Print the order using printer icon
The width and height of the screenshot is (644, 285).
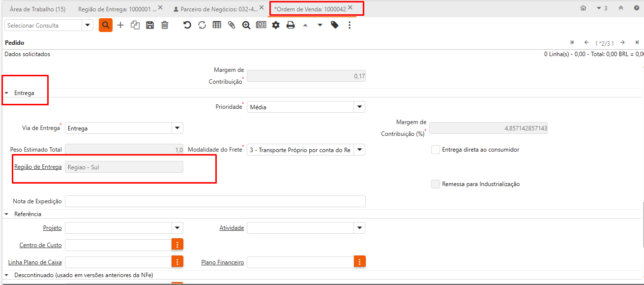tap(291, 25)
